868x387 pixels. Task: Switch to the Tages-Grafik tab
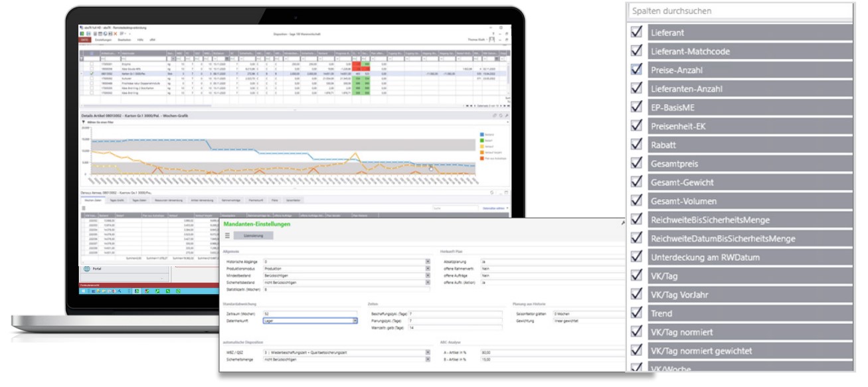[x=116, y=200]
